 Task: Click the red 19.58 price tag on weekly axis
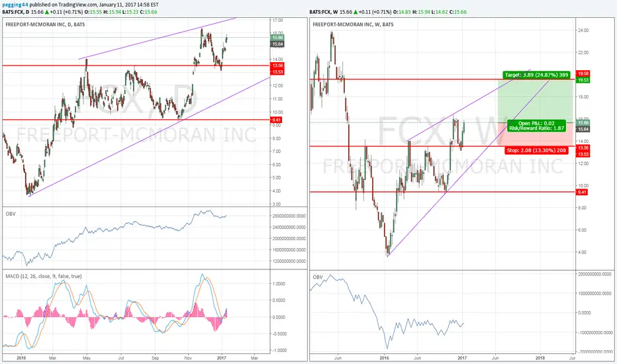click(583, 73)
